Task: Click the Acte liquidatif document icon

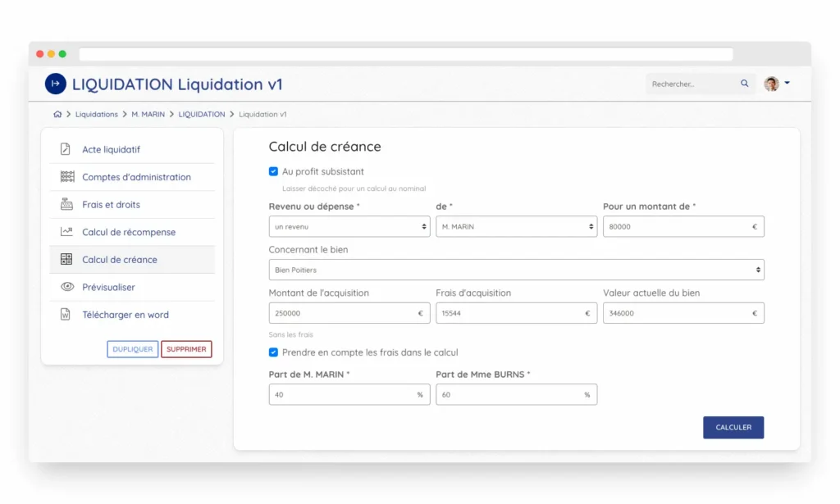Action: (66, 150)
